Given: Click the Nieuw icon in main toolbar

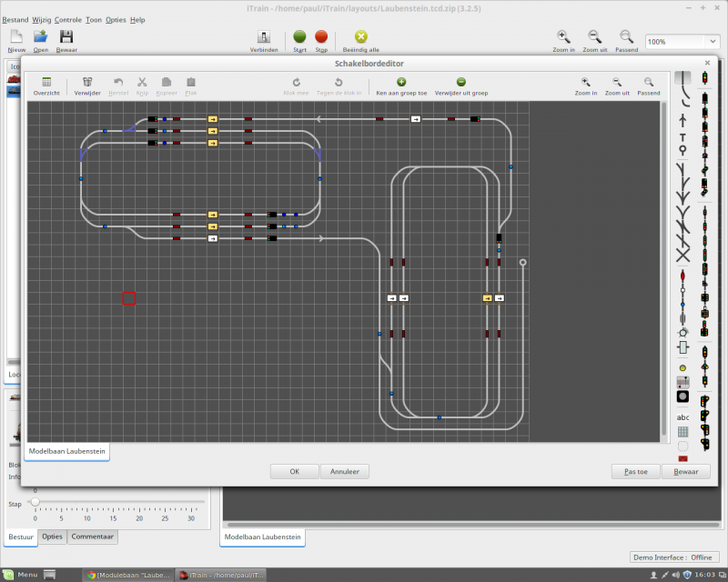Looking at the screenshot, I should click(16, 36).
